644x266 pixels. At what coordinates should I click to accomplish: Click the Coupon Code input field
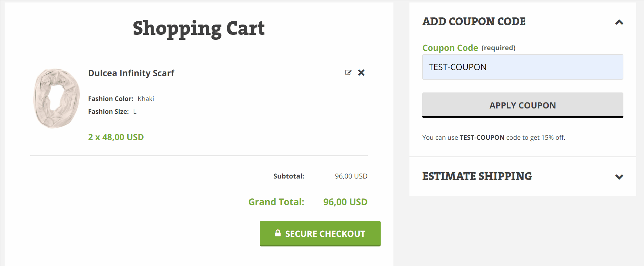click(522, 67)
